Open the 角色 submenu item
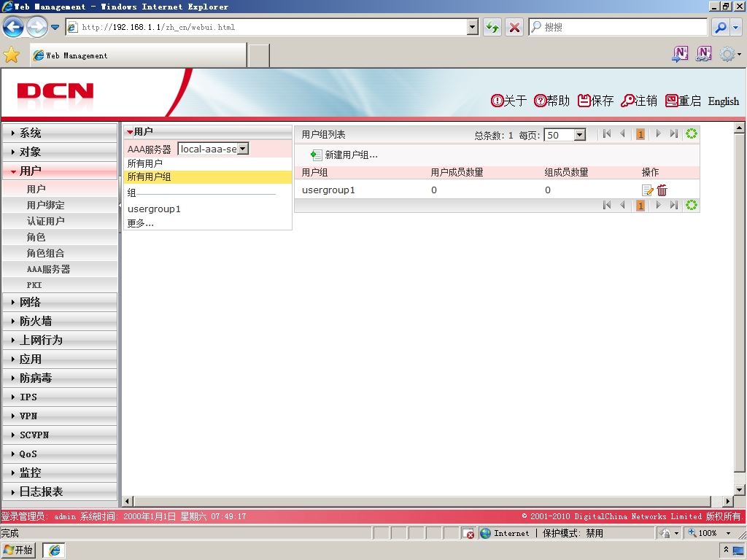 pyautogui.click(x=60, y=237)
